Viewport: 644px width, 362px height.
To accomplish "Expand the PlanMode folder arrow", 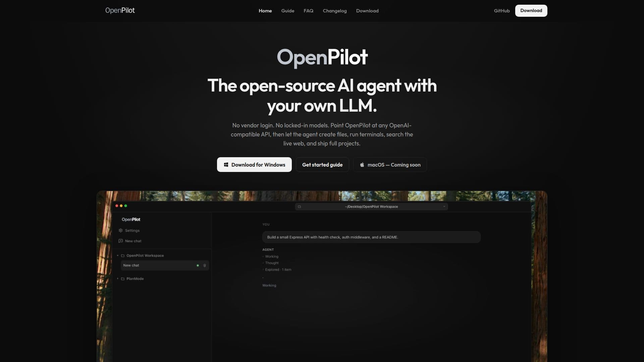I will 117,279.
